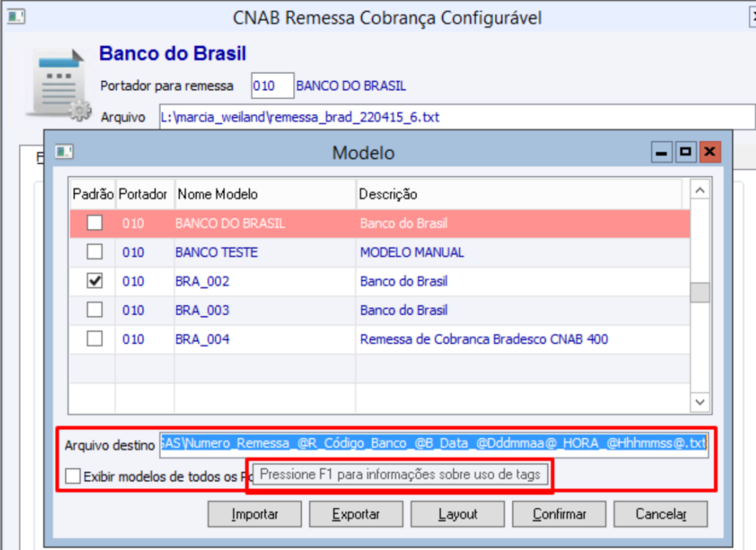Open the Layout button
756x550 pixels.
coord(457,514)
